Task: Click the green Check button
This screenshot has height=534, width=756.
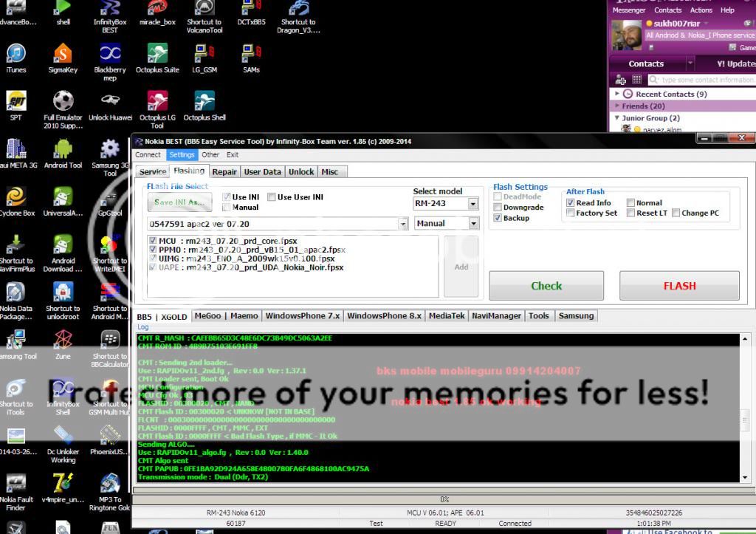Action: 546,286
